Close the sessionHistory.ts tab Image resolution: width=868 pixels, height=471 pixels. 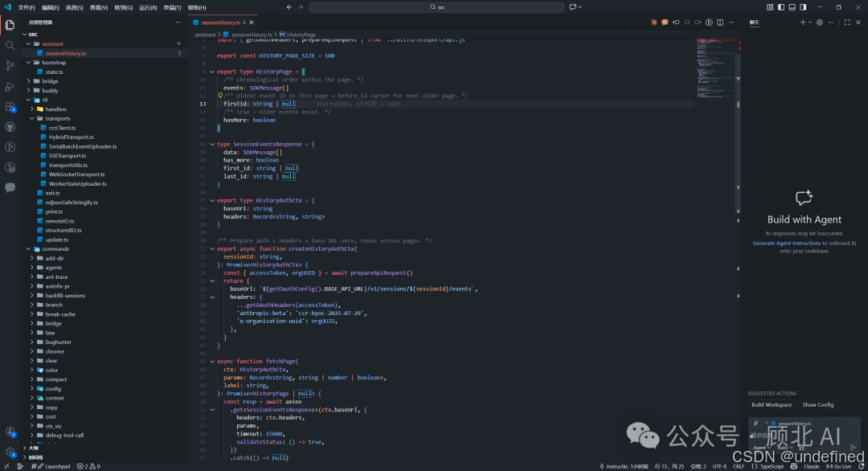pyautogui.click(x=252, y=23)
